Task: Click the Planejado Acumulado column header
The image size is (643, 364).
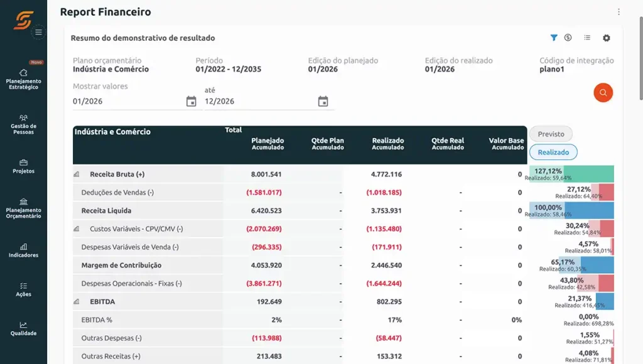Action: [267, 144]
